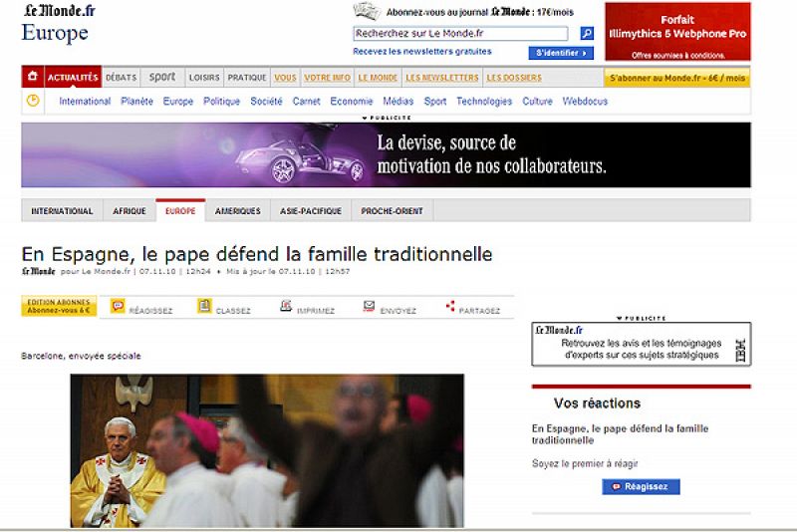Click the S'identifier button

[x=561, y=53]
